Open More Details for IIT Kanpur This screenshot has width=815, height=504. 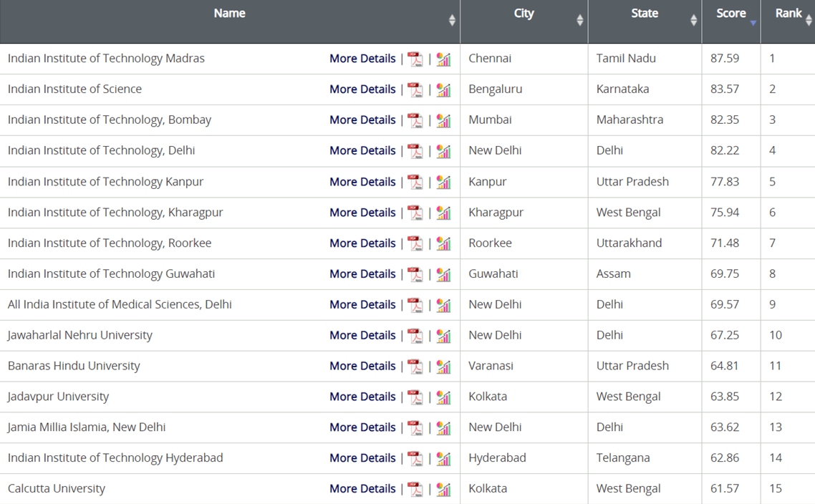click(x=362, y=182)
